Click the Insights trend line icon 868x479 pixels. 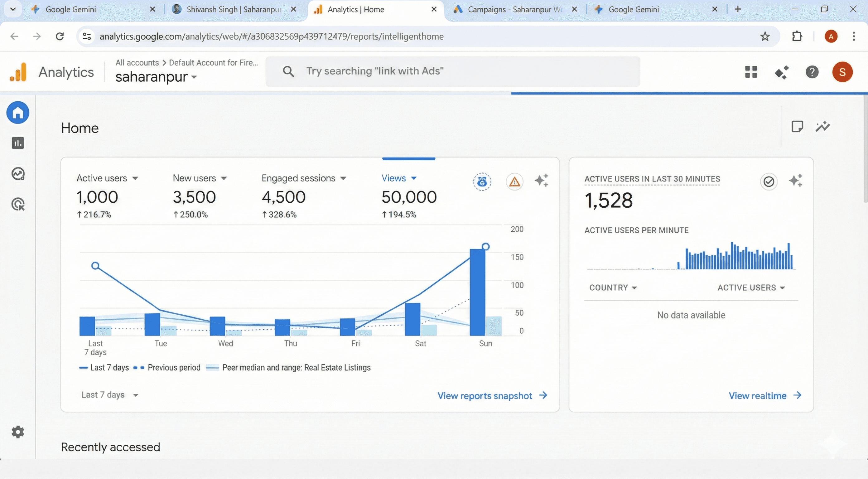[x=822, y=127]
